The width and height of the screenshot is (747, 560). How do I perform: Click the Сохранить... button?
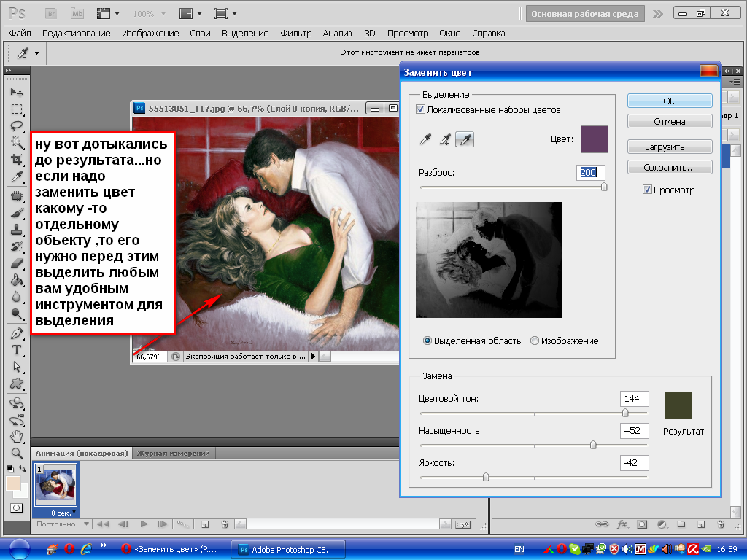(x=670, y=167)
